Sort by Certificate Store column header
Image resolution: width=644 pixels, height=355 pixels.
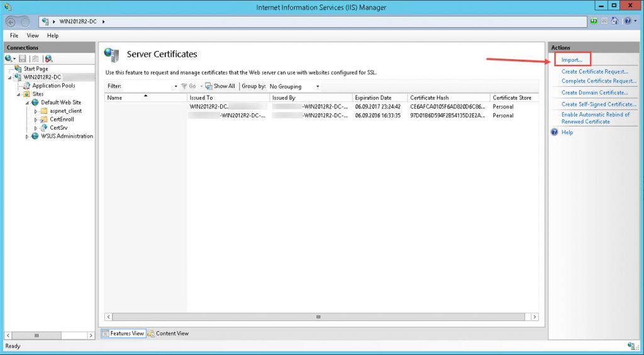click(514, 98)
